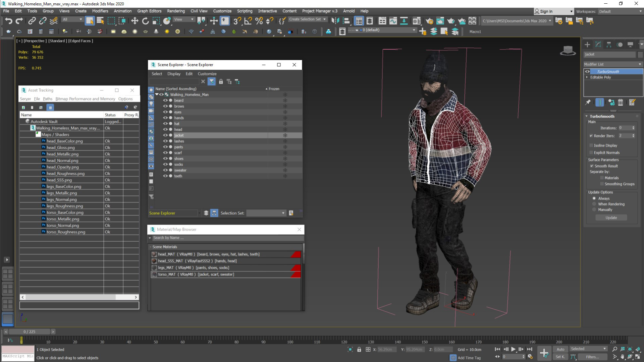
Task: Collapse the Walking_Homeless_Man tree node
Action: [157, 95]
